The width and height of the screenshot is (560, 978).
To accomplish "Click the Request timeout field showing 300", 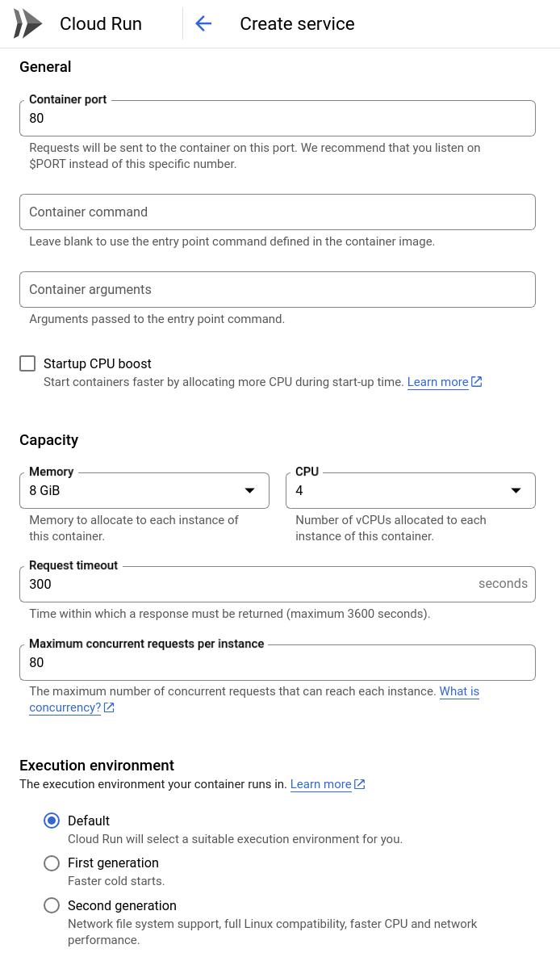I will 242,584.
